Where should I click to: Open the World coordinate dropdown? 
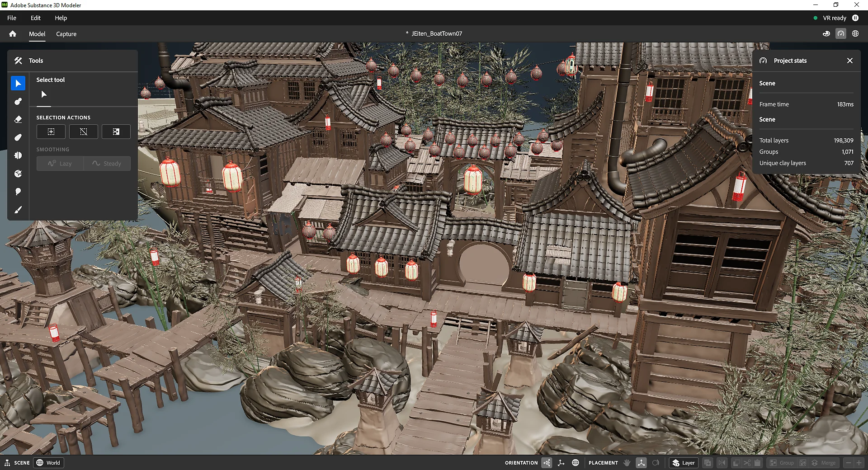[48, 463]
